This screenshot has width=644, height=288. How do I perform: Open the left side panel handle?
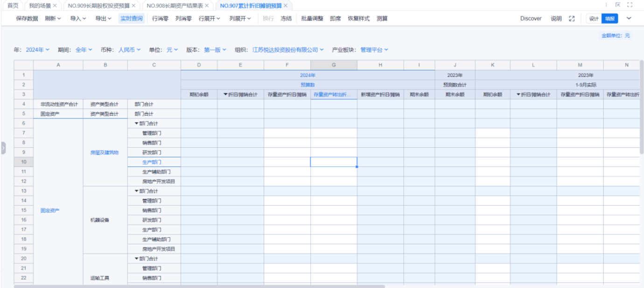3,148
